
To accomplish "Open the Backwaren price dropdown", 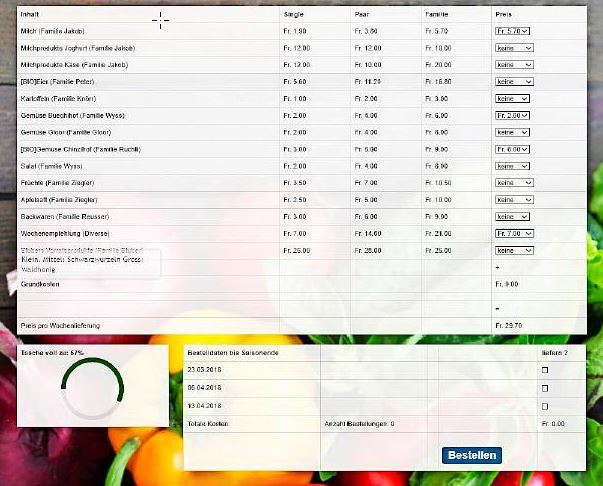I will tap(512, 216).
